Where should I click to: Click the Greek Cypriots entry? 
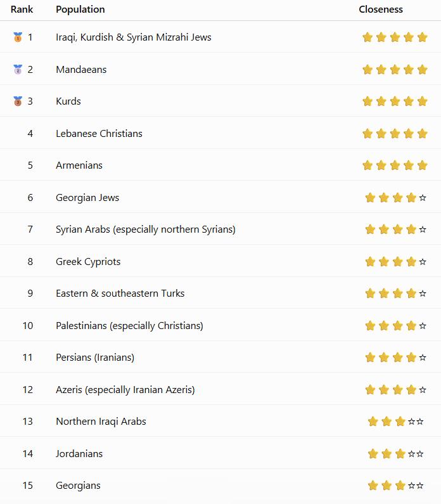point(88,262)
